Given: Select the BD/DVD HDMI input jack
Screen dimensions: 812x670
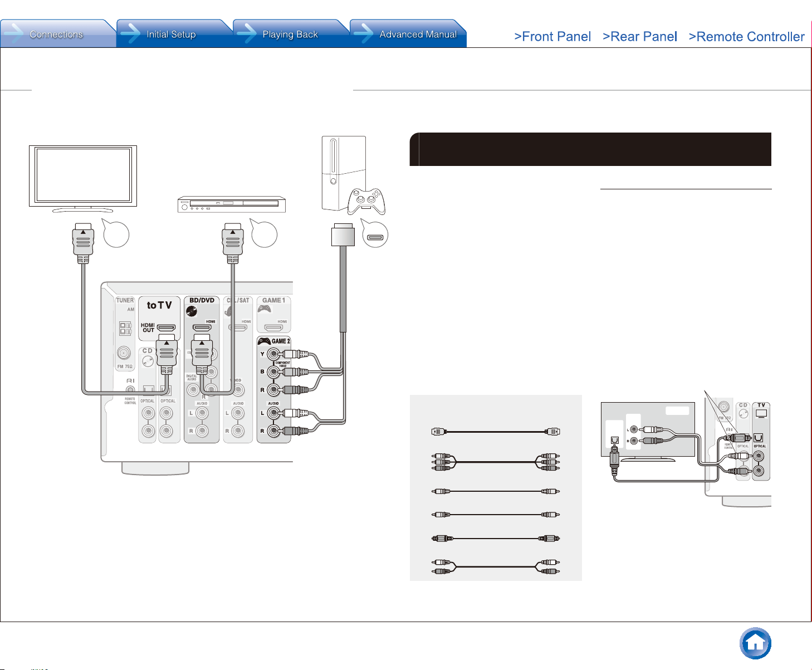Looking at the screenshot, I should tap(202, 328).
